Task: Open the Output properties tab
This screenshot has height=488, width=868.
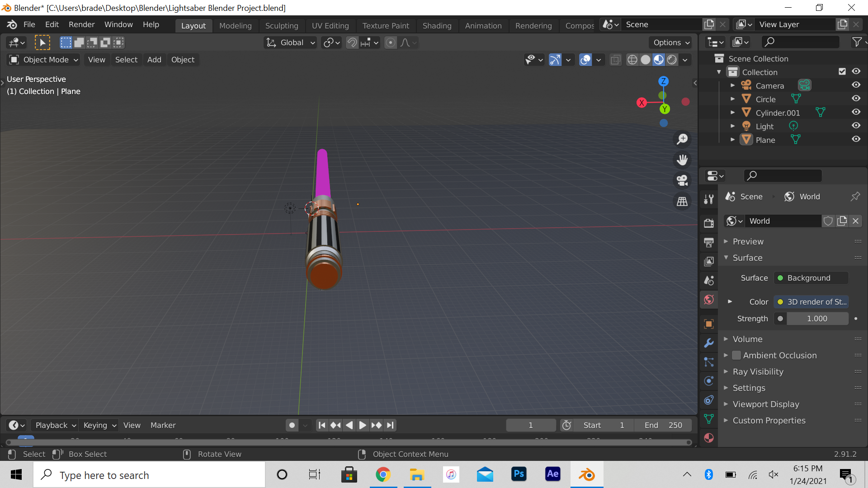Action: [709, 242]
